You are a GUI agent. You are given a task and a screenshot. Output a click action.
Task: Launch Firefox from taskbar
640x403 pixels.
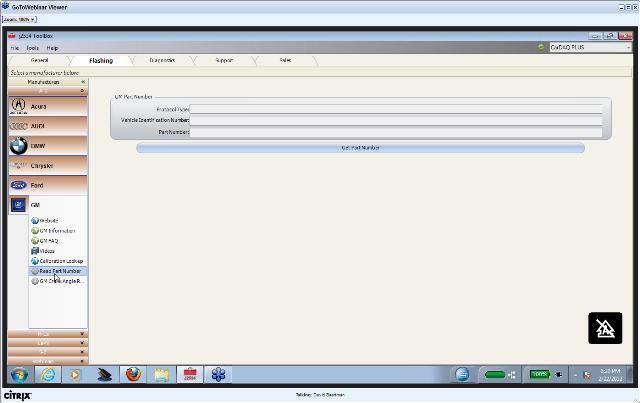click(x=133, y=374)
